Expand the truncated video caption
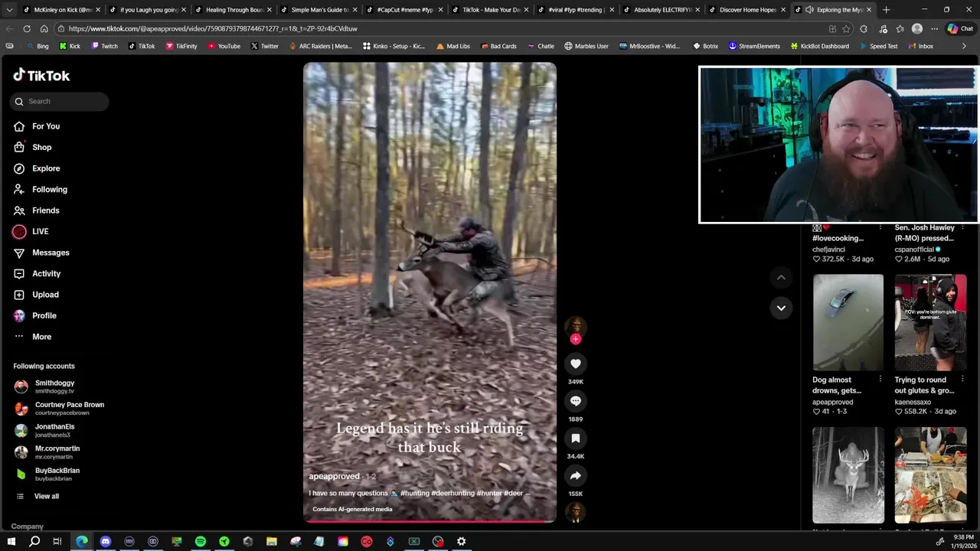980x551 pixels. [x=527, y=494]
